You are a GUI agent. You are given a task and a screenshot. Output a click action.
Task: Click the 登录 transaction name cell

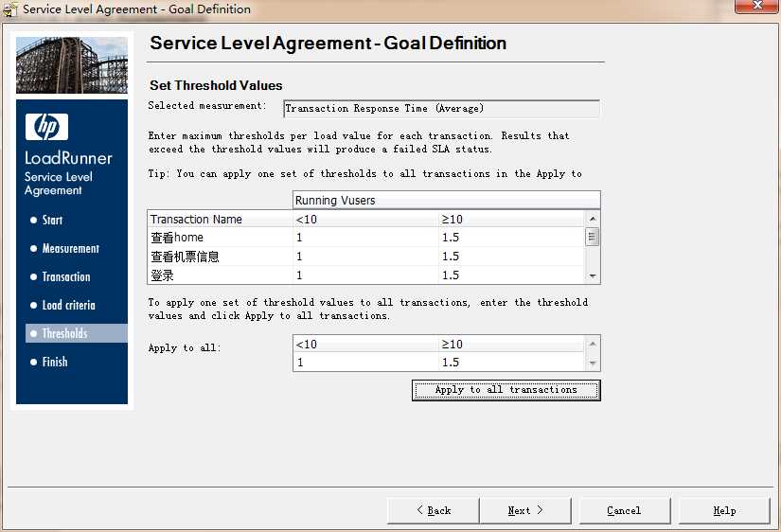coord(221,275)
